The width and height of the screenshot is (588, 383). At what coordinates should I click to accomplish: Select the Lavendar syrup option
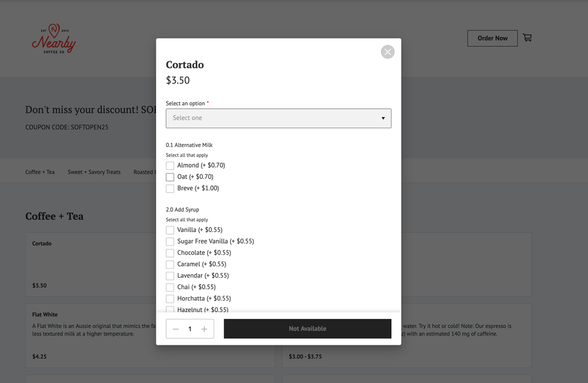(x=170, y=276)
